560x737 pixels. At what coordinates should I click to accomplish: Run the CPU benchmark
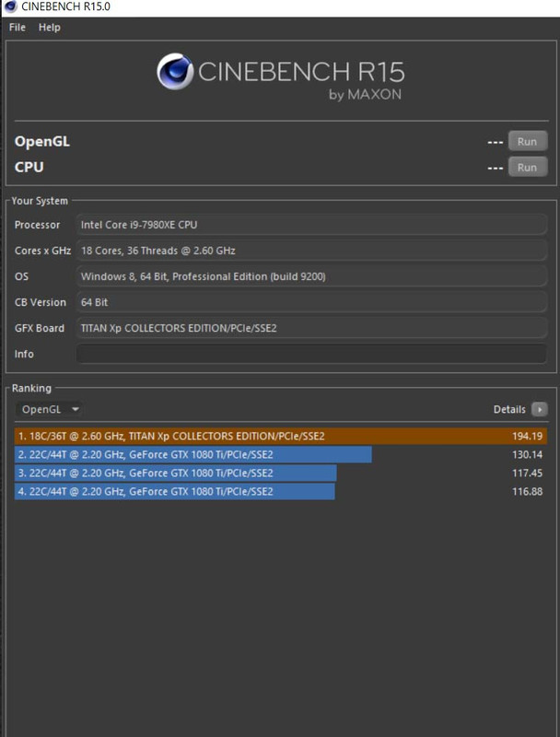click(528, 167)
